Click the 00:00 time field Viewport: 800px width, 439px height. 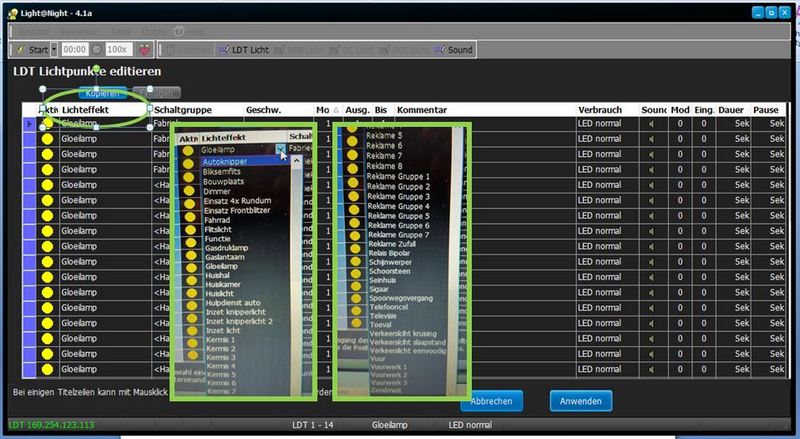(74, 50)
